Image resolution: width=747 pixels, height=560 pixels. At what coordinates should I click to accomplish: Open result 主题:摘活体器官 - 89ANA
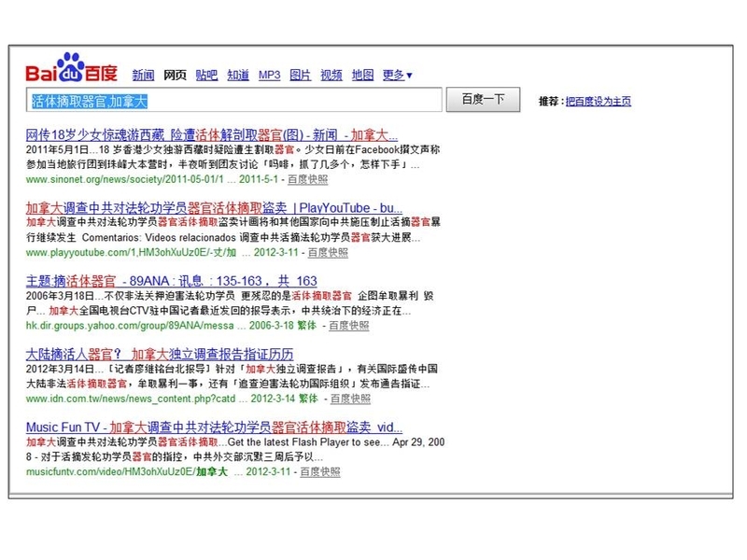point(172,281)
